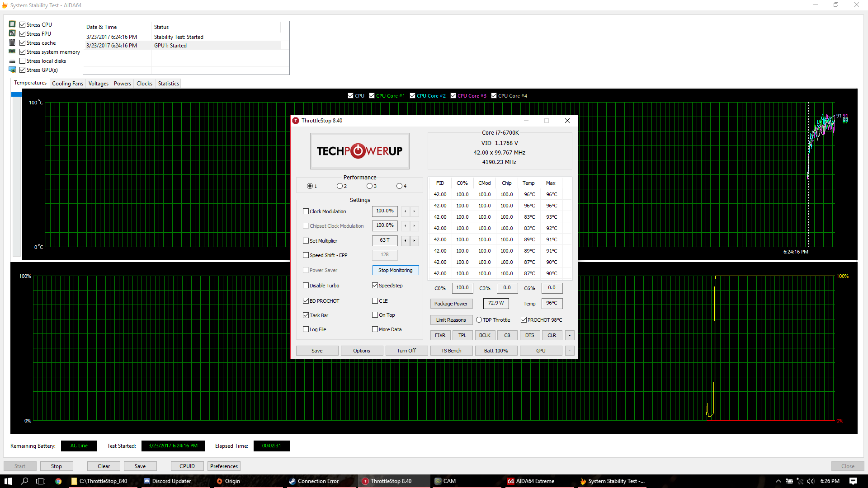The image size is (868, 488).
Task: Toggle SpeedStep checkbox
Action: click(x=375, y=286)
